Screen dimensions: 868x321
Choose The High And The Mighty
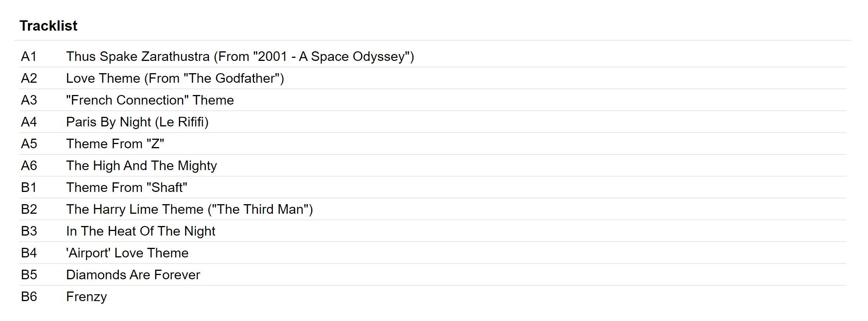(141, 165)
